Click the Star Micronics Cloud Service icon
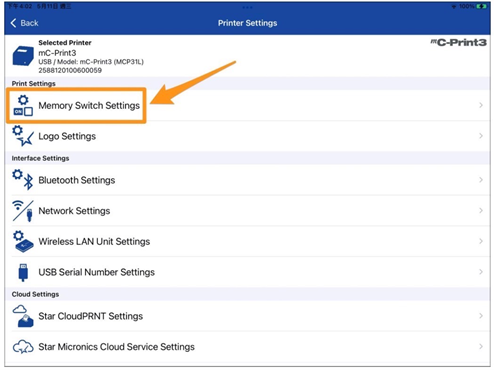 coord(23,347)
